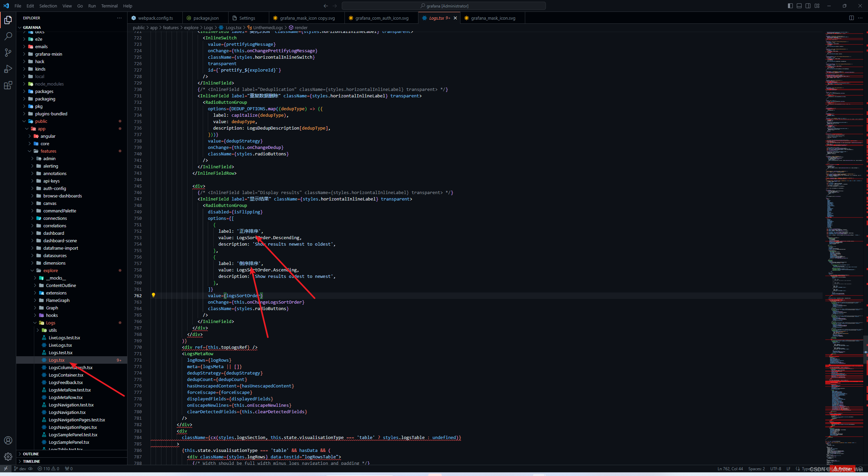
Task: Toggle Panel visibility layout button
Action: (x=799, y=6)
